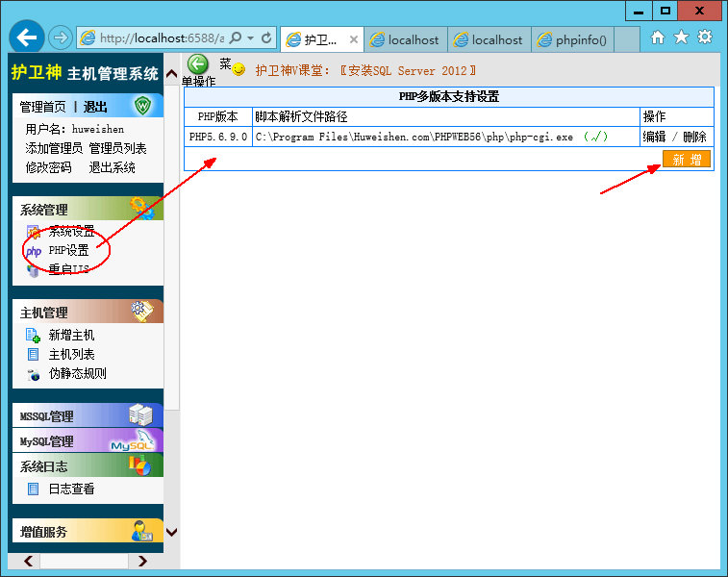Switch to the first localhost tab
Viewport: 728px width, 577px height.
[406, 40]
